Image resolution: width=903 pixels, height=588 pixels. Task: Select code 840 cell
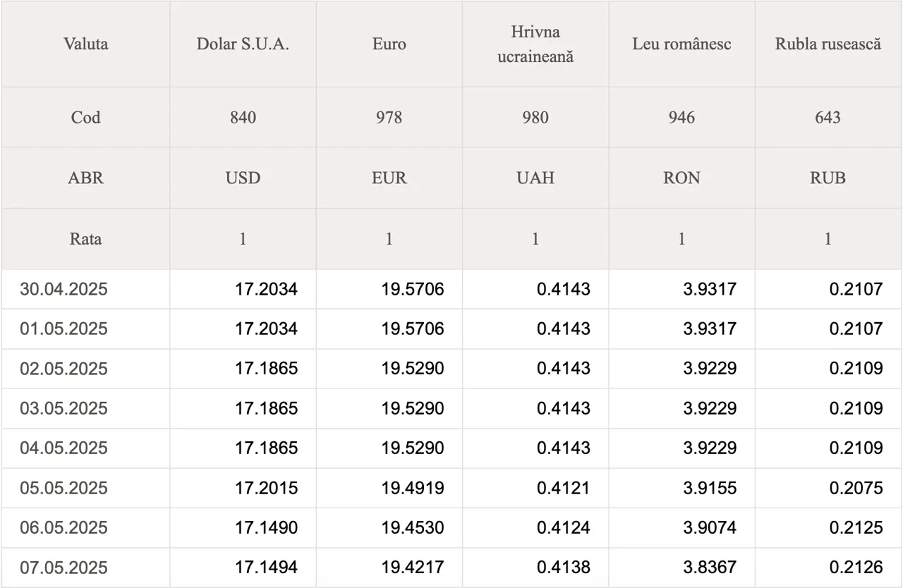[x=243, y=117]
